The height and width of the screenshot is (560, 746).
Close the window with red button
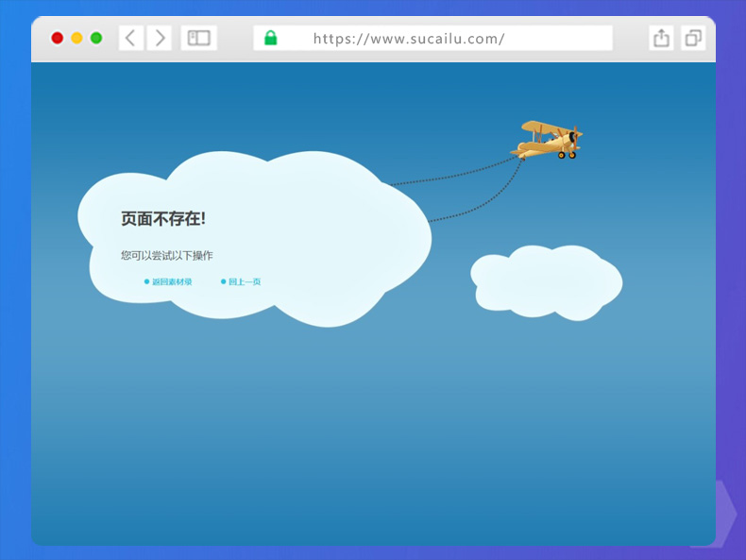coord(58,38)
